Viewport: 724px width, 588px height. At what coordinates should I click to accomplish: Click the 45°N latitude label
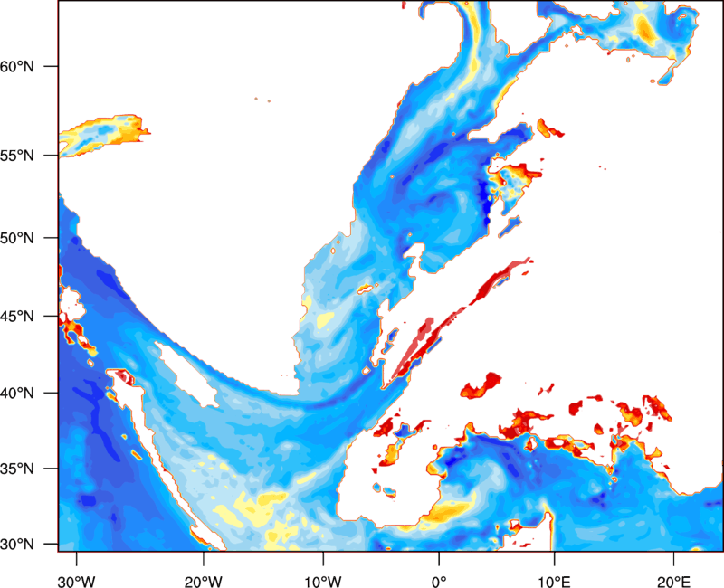pos(17,317)
